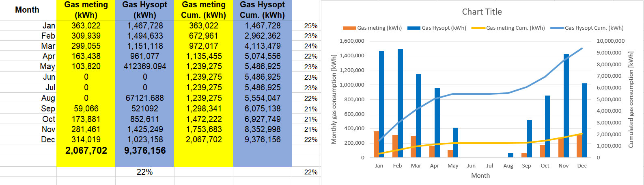This screenshot has height=185, width=644.
Task: Click the orange Gas meting legend swatch
Action: coord(349,28)
